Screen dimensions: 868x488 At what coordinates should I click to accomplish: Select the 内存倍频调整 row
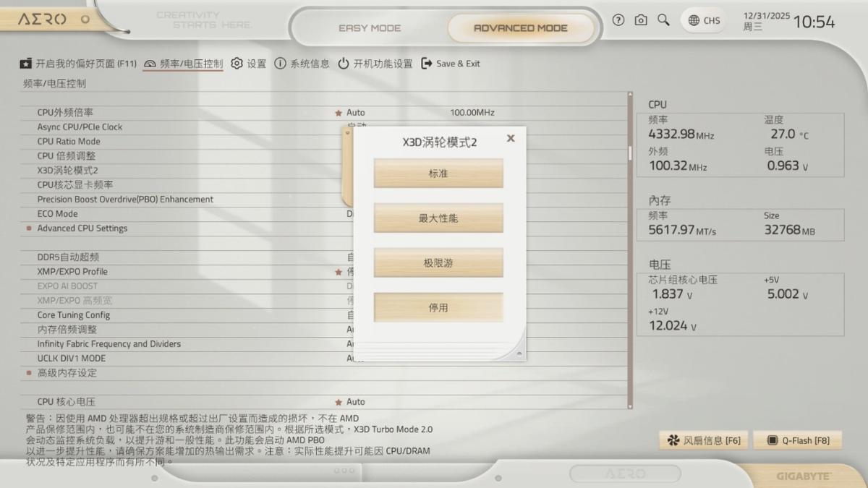[x=324, y=330]
